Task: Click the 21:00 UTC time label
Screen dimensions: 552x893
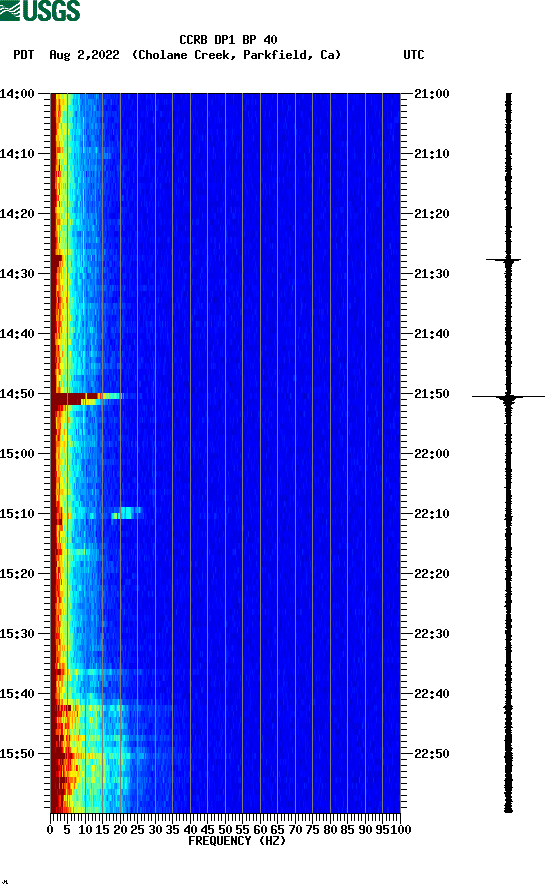Action: pyautogui.click(x=432, y=93)
